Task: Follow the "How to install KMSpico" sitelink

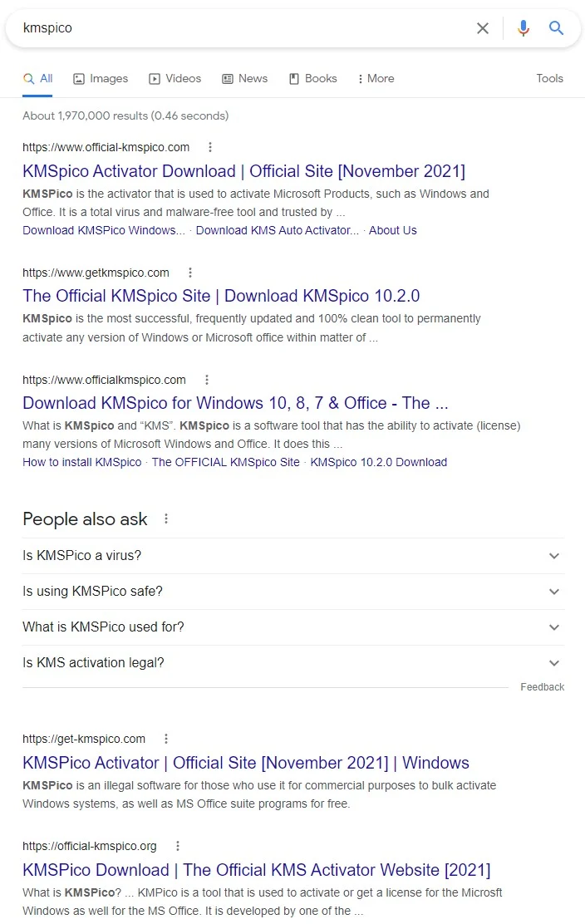Action: click(82, 463)
